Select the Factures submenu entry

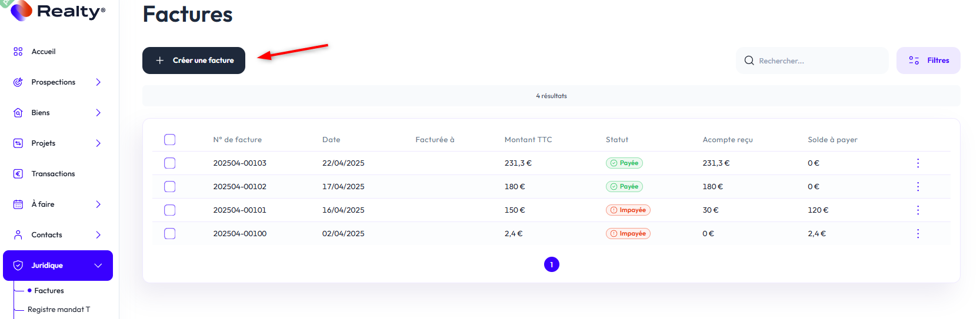49,291
